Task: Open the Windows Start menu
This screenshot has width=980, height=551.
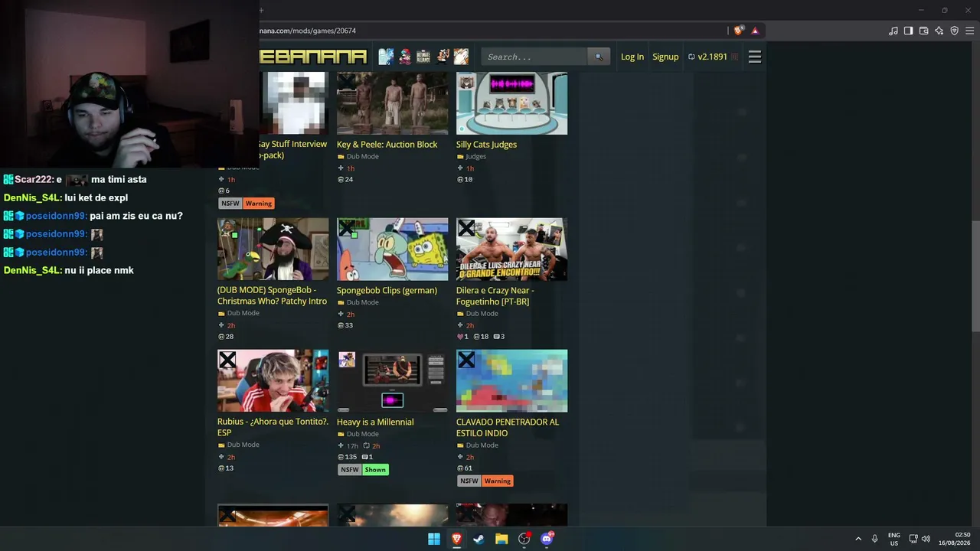Action: [x=434, y=539]
